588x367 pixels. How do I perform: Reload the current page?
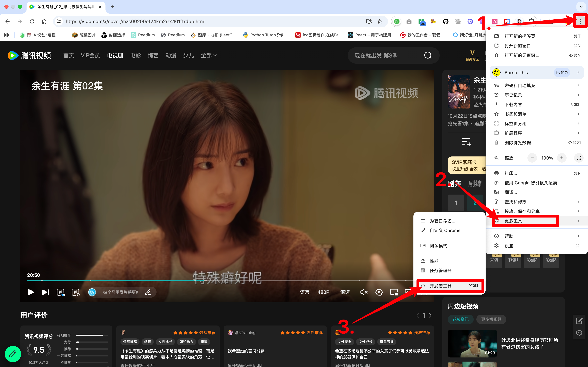point(32,21)
